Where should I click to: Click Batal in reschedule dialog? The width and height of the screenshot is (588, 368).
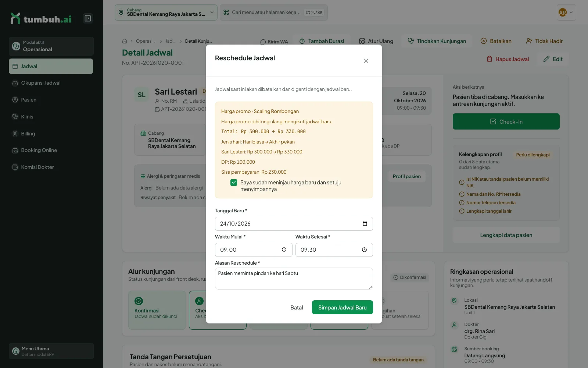297,308
